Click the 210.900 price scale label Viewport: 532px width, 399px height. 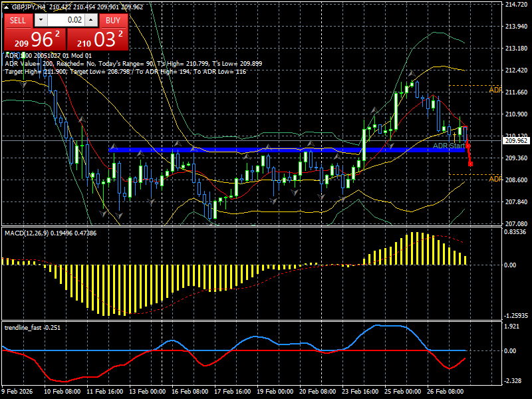coord(516,114)
